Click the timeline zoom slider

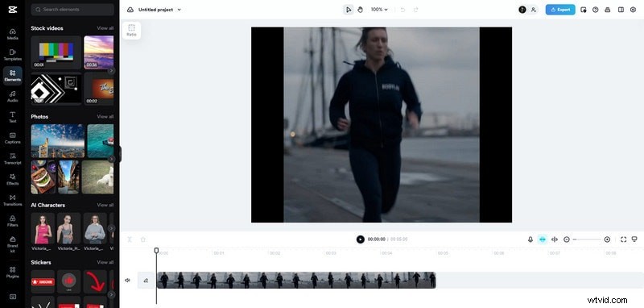587,239
